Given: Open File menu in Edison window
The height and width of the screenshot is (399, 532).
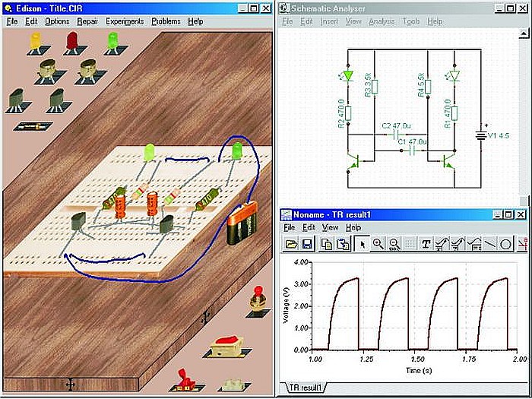Looking at the screenshot, I should [12, 21].
